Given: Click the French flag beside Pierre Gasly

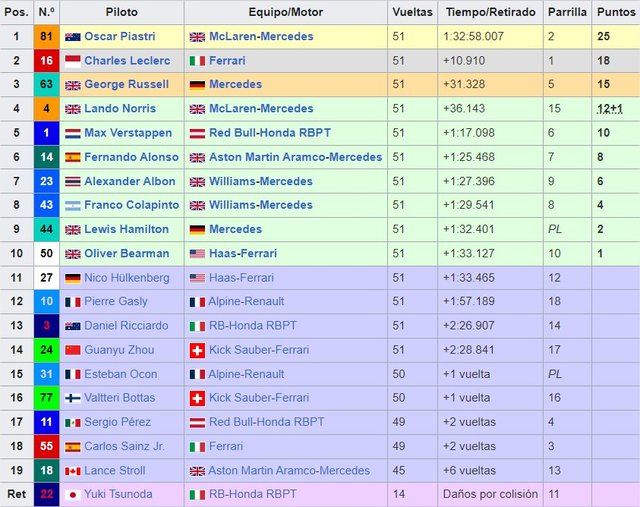Looking at the screenshot, I should click(73, 302).
